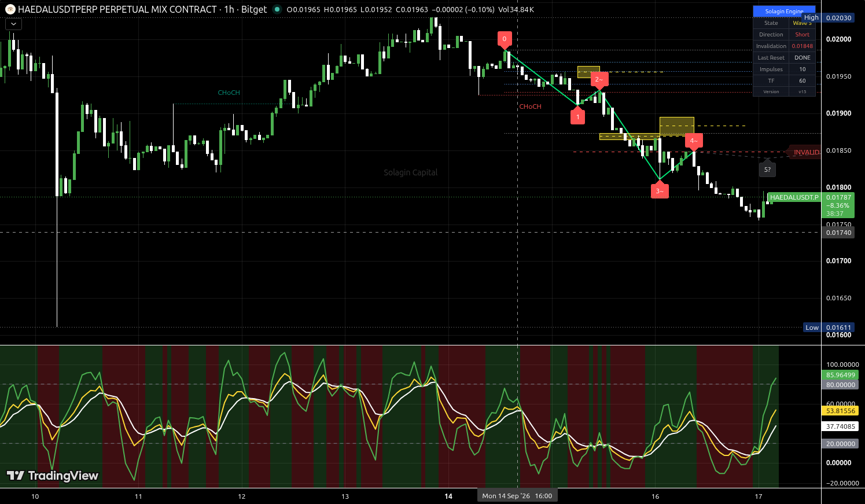
Task: Click the 0.01740 price axis tag
Action: (x=838, y=233)
